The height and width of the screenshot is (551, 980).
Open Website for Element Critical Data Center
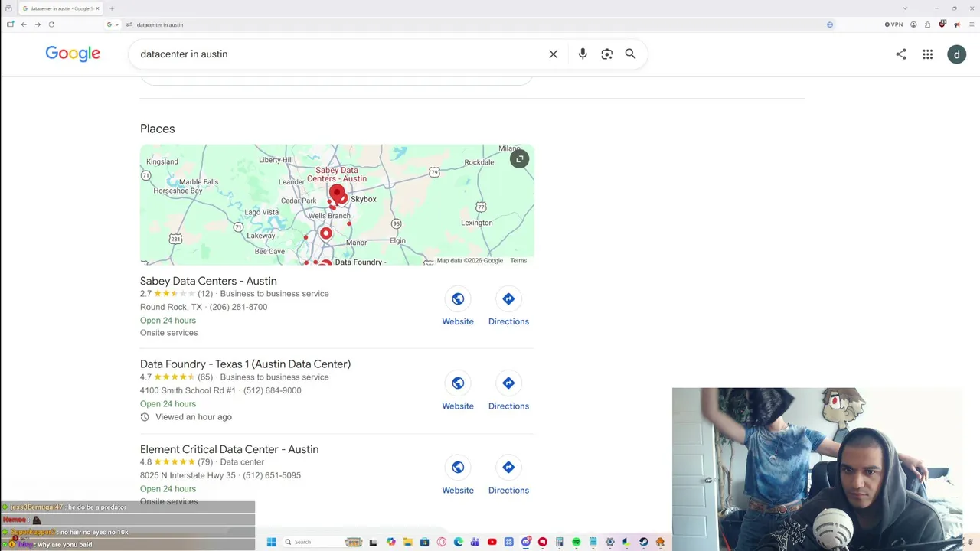(x=458, y=475)
